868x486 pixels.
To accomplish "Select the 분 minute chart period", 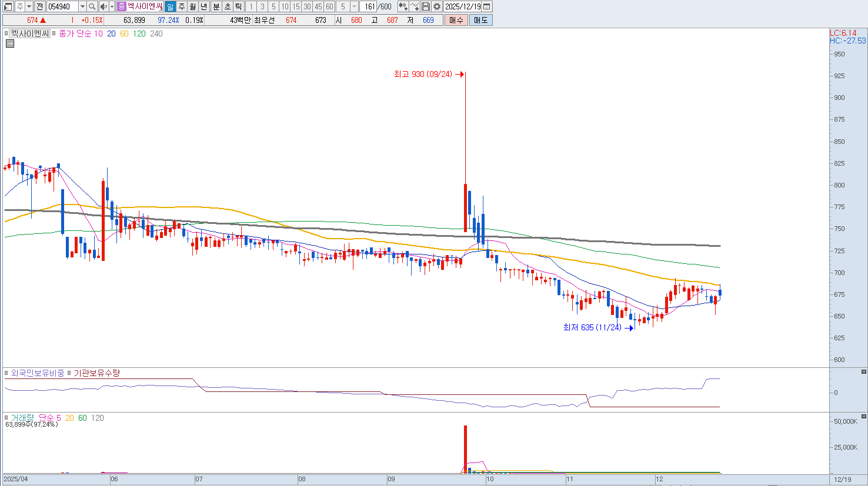I will 216,6.
